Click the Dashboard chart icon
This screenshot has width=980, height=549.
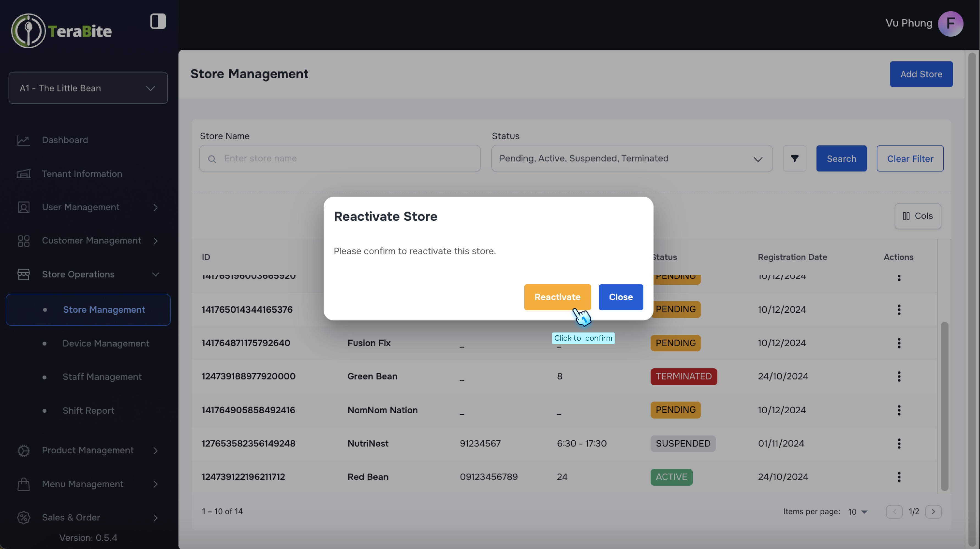tap(23, 140)
